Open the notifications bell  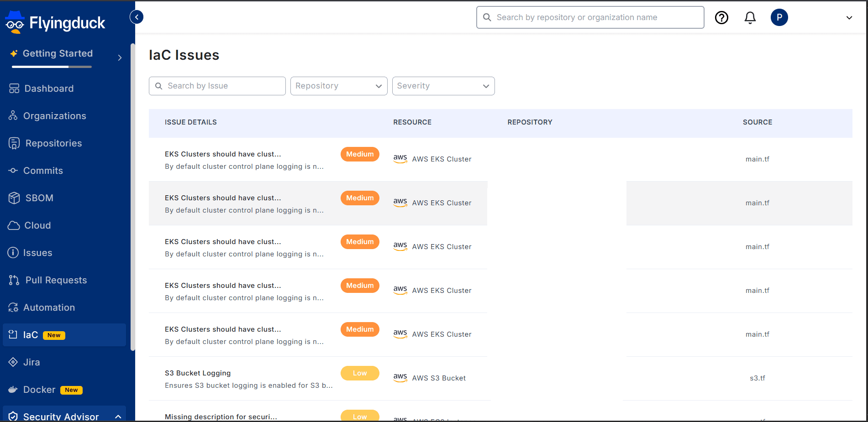750,18
